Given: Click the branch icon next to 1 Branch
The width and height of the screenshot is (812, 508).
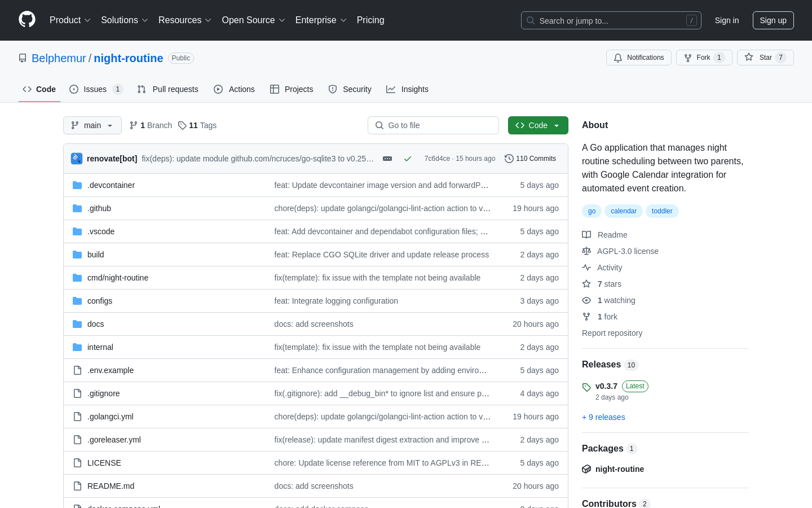Looking at the screenshot, I should (x=134, y=125).
